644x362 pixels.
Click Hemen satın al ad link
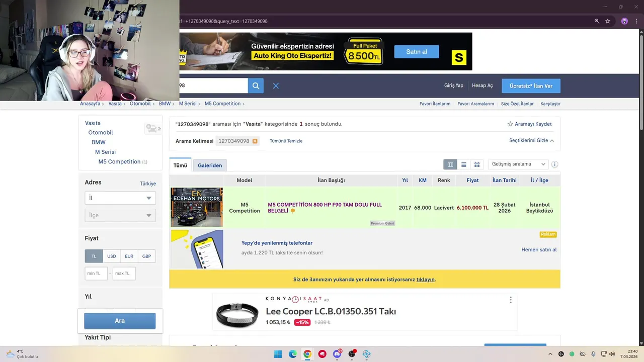click(539, 250)
